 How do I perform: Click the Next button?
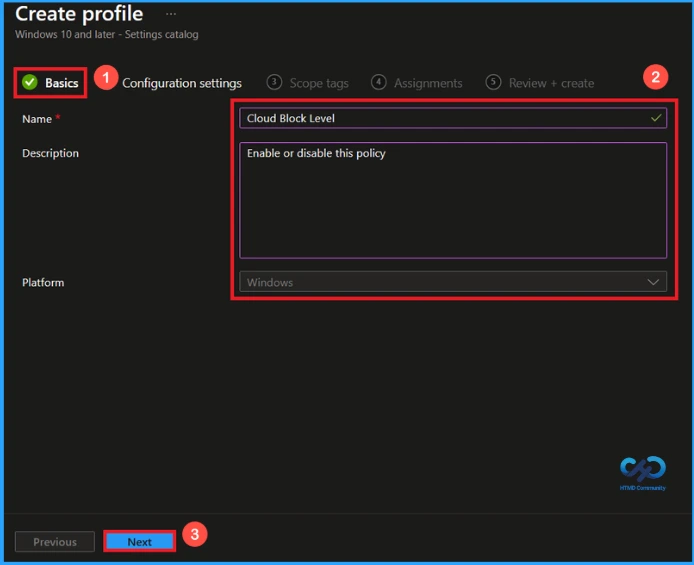[139, 542]
